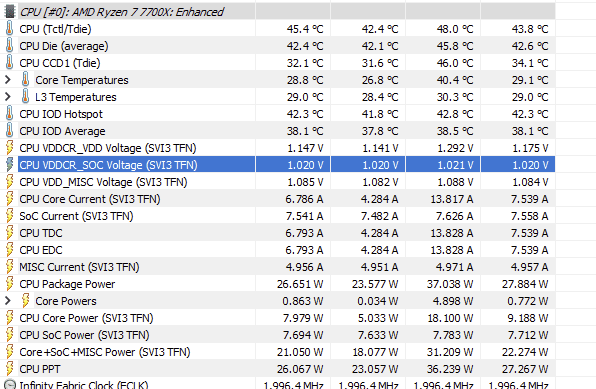596x389 pixels.
Task: Click lightning icon beside Core+SoC+MISC Power
Action: click(10, 352)
